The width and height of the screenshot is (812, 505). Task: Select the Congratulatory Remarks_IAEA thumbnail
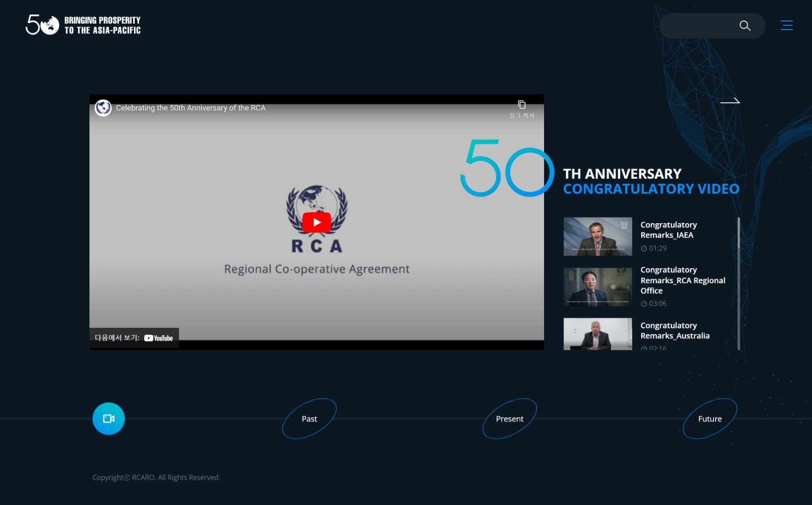598,236
